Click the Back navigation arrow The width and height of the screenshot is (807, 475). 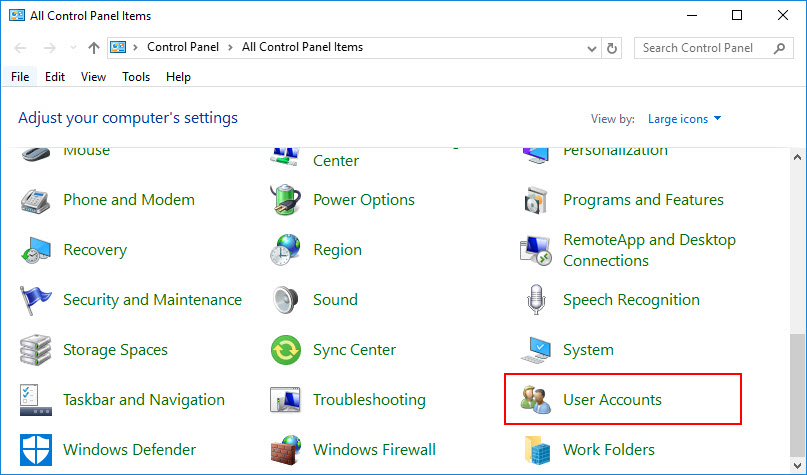(20, 48)
